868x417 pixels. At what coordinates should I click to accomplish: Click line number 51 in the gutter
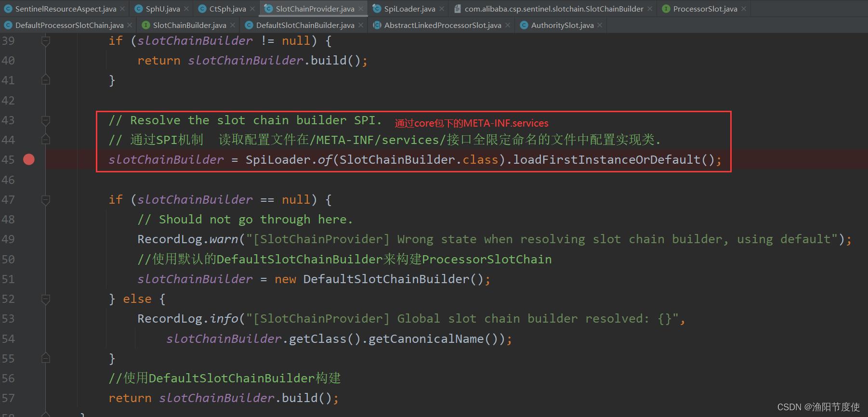[x=8, y=279]
